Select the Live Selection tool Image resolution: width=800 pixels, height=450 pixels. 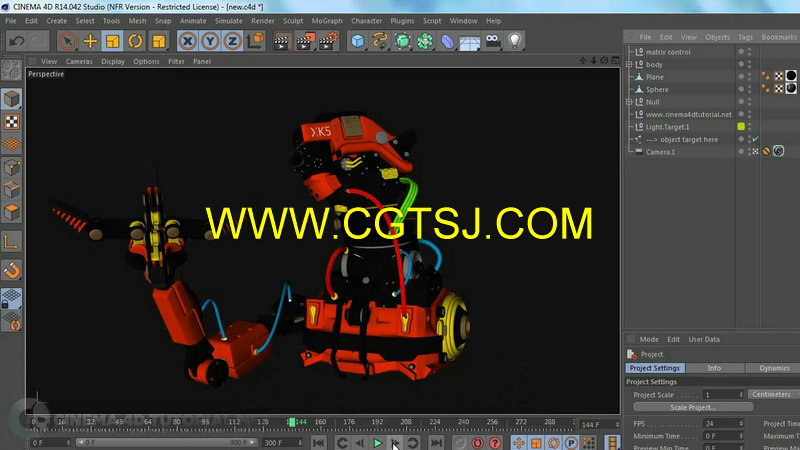[67, 41]
